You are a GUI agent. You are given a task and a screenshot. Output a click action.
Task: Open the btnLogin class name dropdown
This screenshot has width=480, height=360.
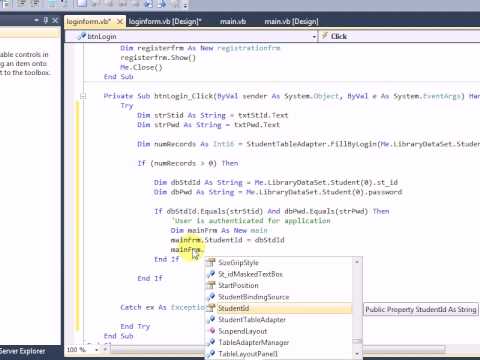[x=314, y=37]
